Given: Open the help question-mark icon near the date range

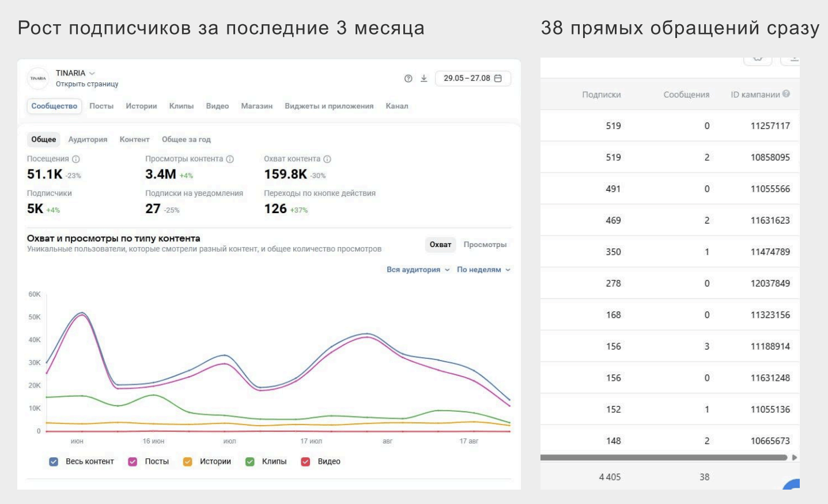Looking at the screenshot, I should 409,78.
